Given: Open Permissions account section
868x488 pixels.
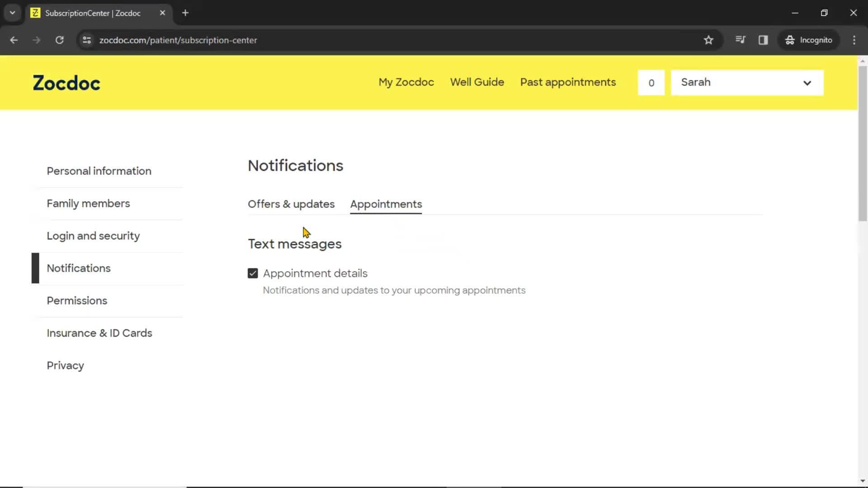Looking at the screenshot, I should [x=76, y=300].
